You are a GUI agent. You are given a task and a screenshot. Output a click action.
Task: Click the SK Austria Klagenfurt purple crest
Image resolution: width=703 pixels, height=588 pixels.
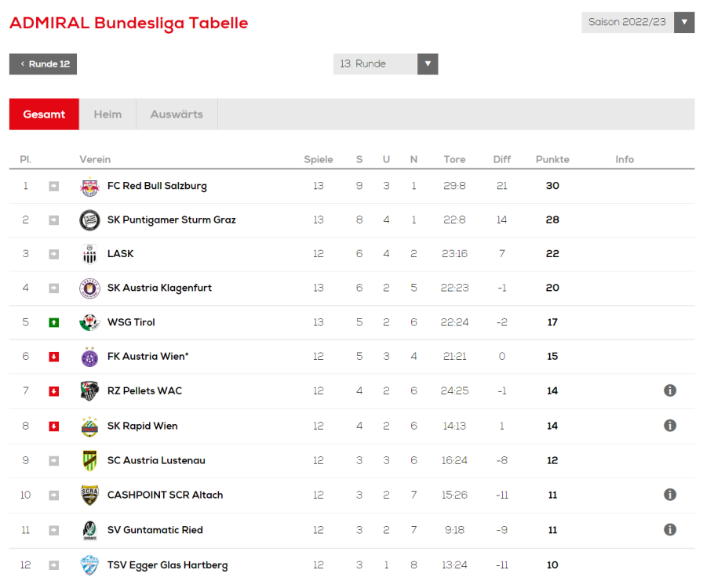(89, 289)
